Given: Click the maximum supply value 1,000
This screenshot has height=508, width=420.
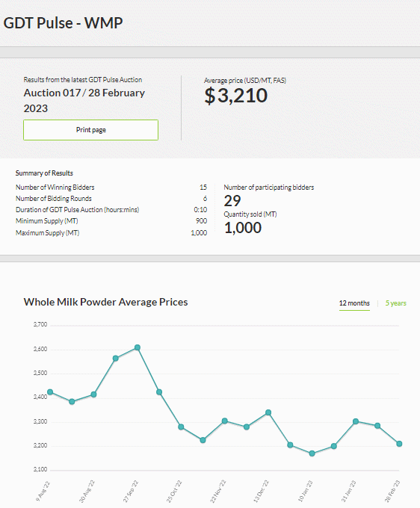Looking at the screenshot, I should (x=199, y=232).
